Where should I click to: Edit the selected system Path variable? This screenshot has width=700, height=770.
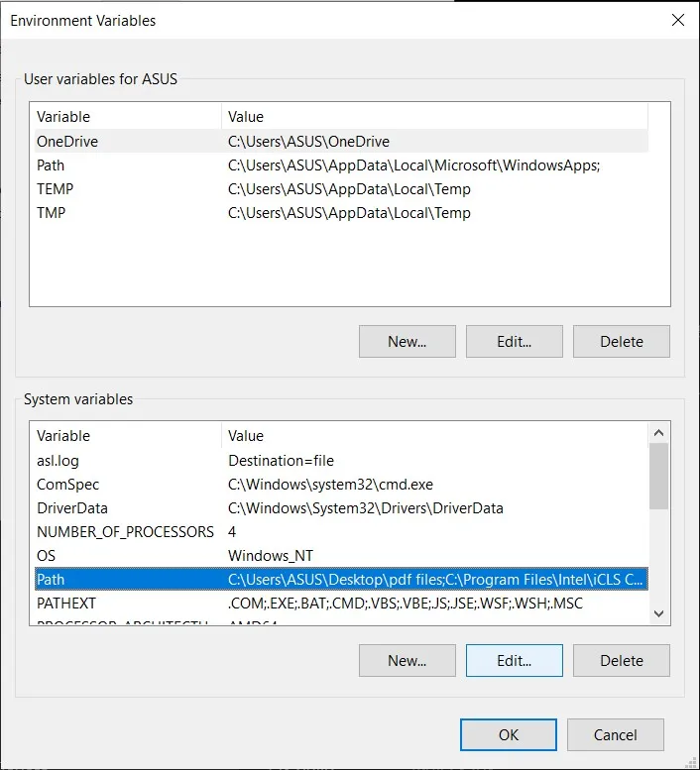point(514,660)
